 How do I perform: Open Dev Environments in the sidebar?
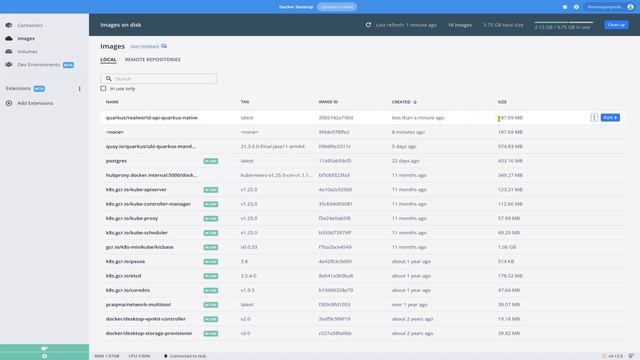point(38,64)
